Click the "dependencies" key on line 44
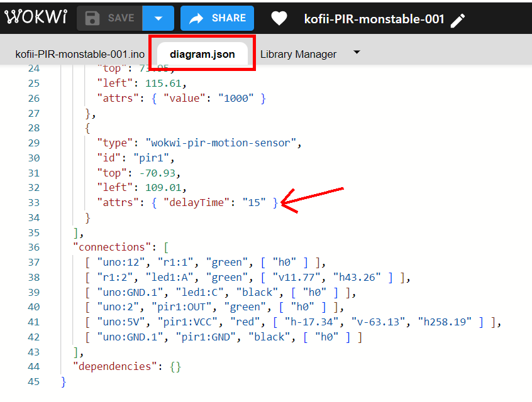The height and width of the screenshot is (402, 532). click(113, 366)
